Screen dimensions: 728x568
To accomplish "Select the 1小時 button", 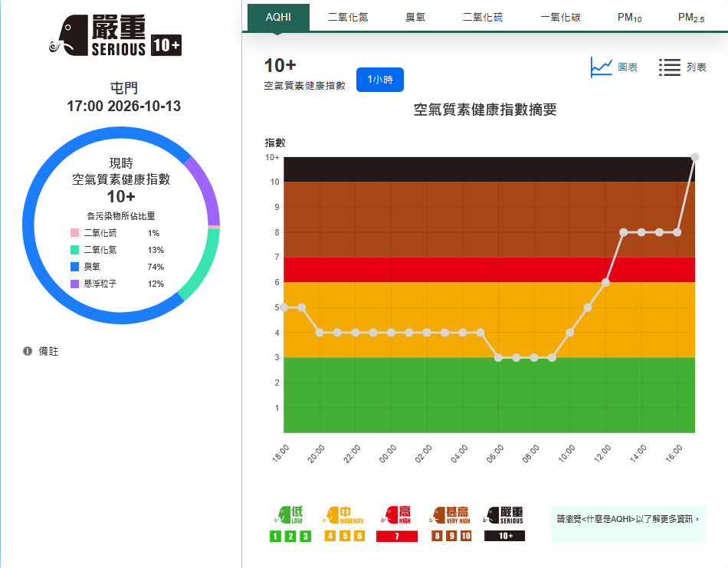I will point(380,80).
